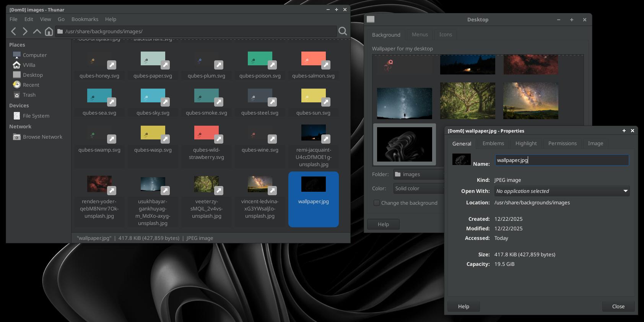Click the Back arrow in Thunar toolbar

[x=14, y=31]
